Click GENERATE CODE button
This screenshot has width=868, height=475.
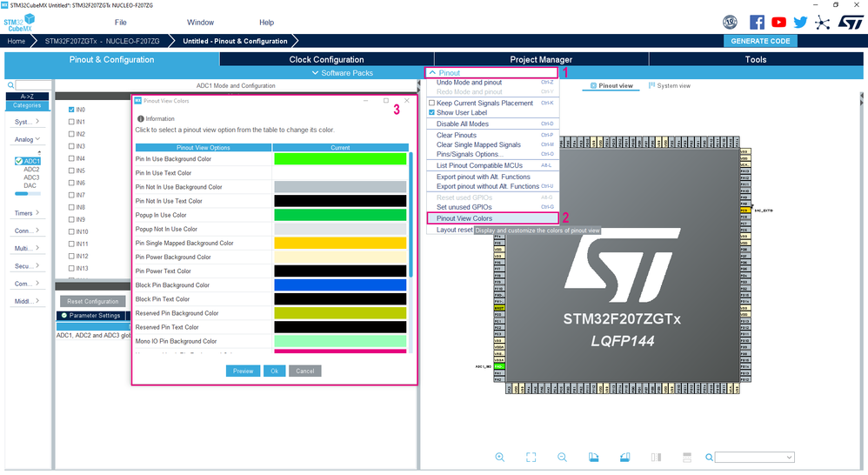click(760, 41)
